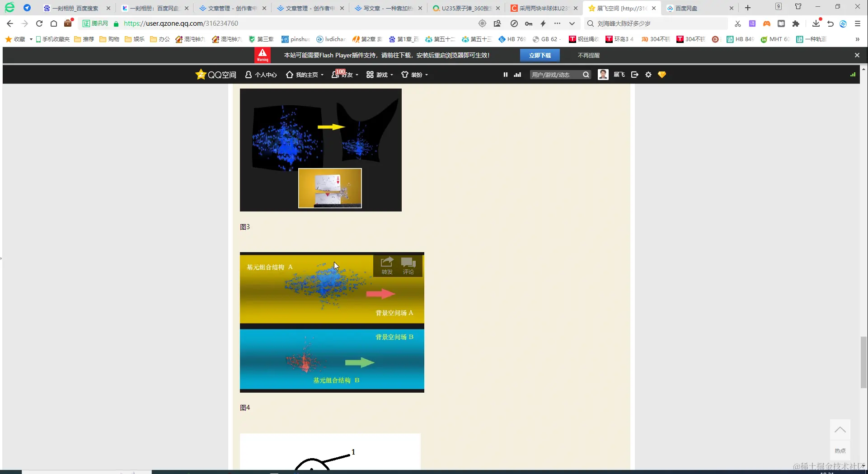Click the 刘海峰大陈好多少岁 search box
The width and height of the screenshot is (868, 474).
[657, 23]
